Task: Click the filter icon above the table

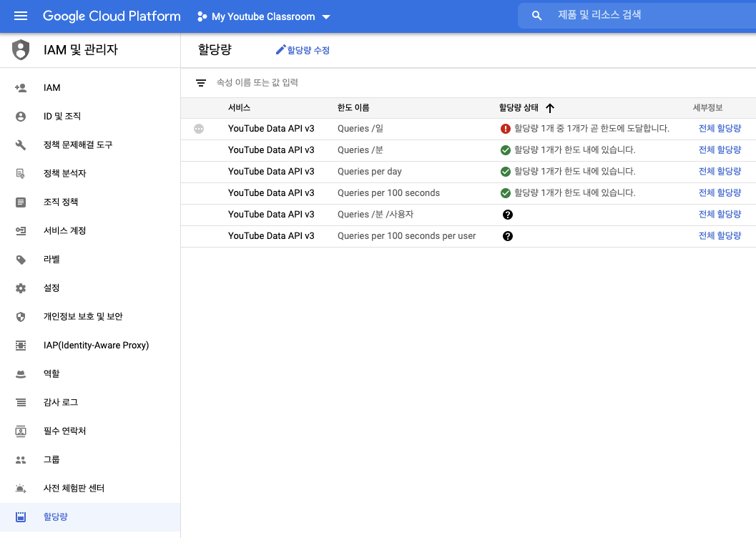Action: click(x=201, y=83)
